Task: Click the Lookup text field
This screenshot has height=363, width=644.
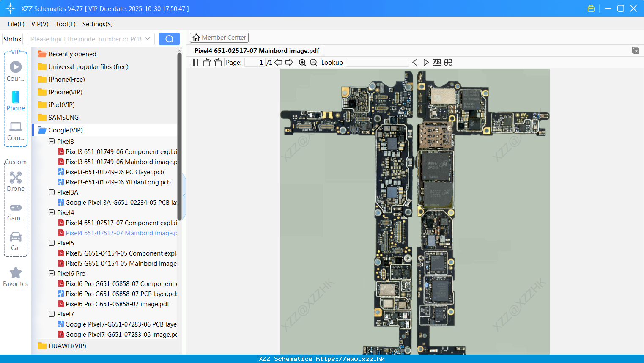Action: click(378, 62)
